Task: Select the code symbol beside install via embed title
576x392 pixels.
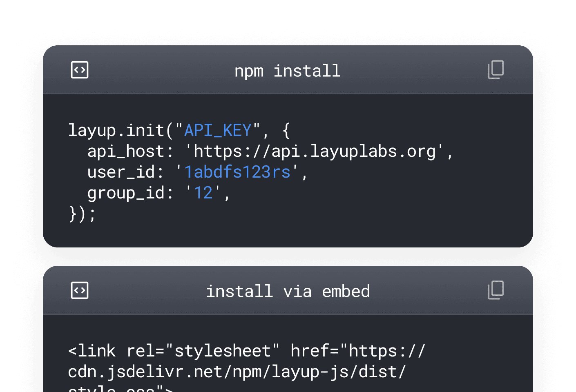Action: tap(79, 290)
